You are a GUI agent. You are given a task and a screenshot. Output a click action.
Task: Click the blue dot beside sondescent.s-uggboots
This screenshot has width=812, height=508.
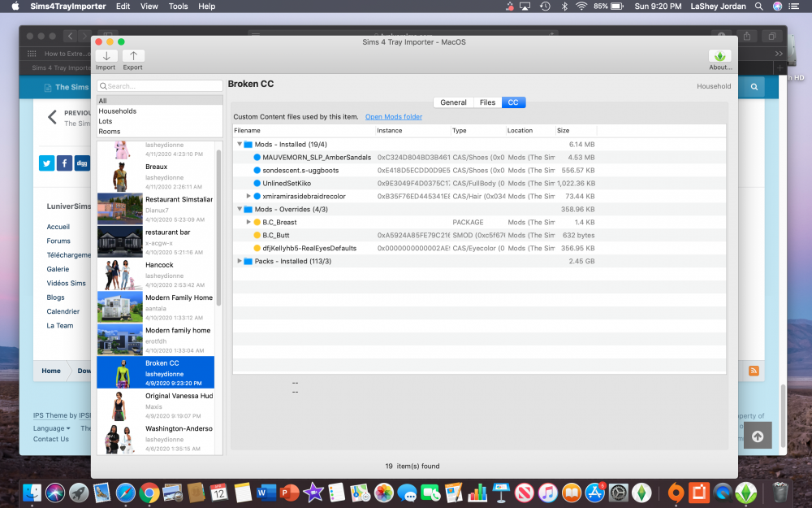pos(257,170)
